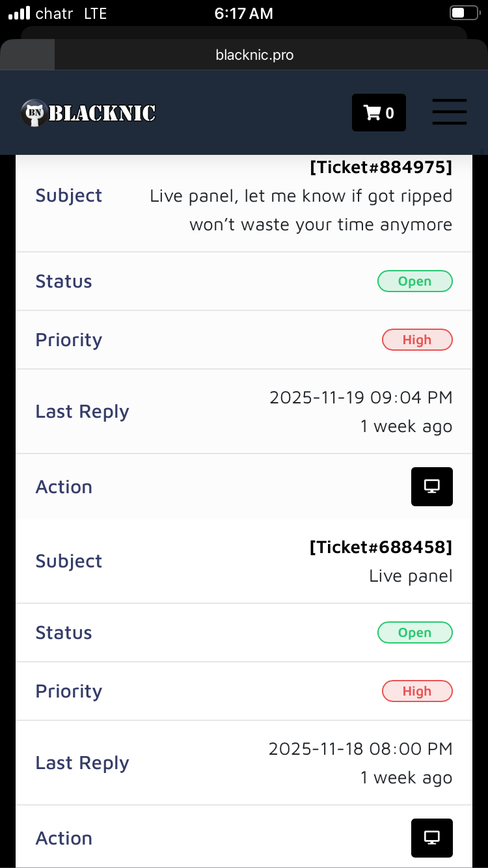
Task: Click Open status badge of ticket 688458
Action: click(x=414, y=632)
